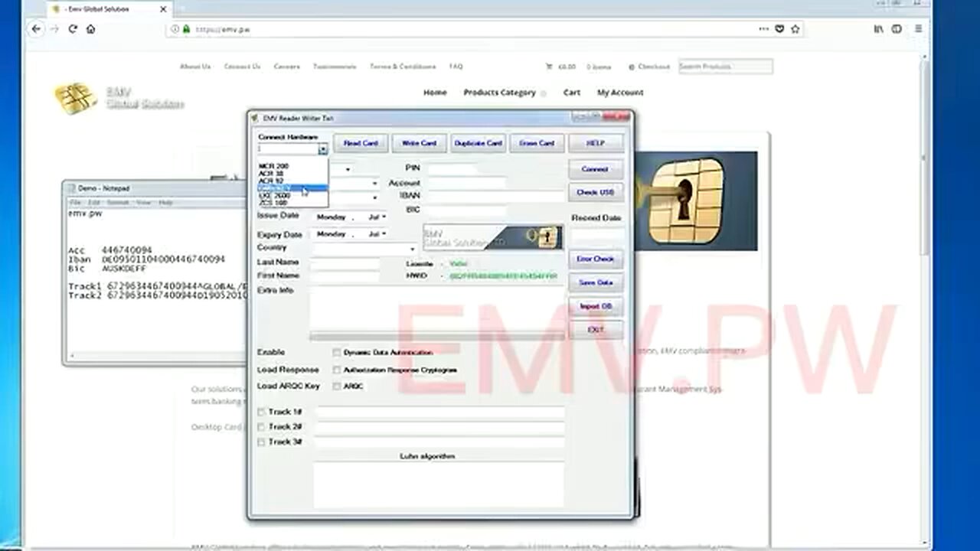
Task: Reload the page in the browser
Action: click(73, 29)
